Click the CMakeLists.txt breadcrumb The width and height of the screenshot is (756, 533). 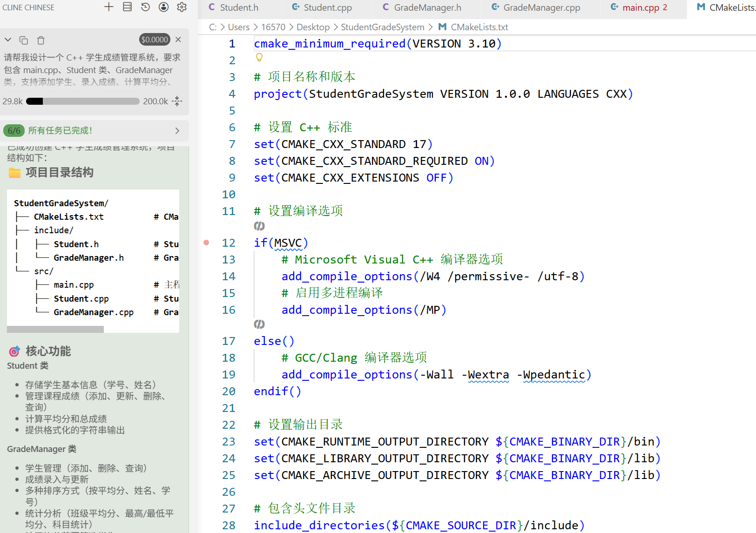coord(479,27)
